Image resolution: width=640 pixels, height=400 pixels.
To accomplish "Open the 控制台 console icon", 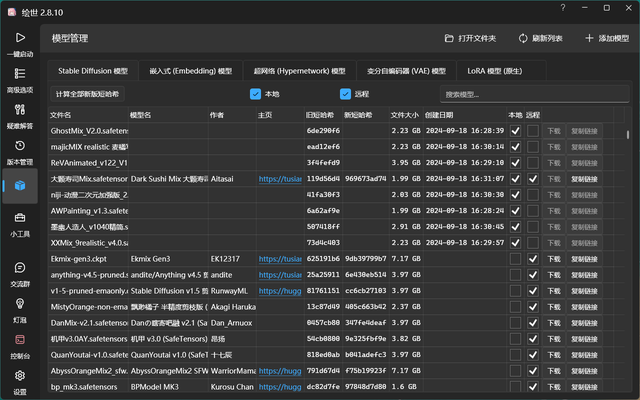I will (20, 344).
